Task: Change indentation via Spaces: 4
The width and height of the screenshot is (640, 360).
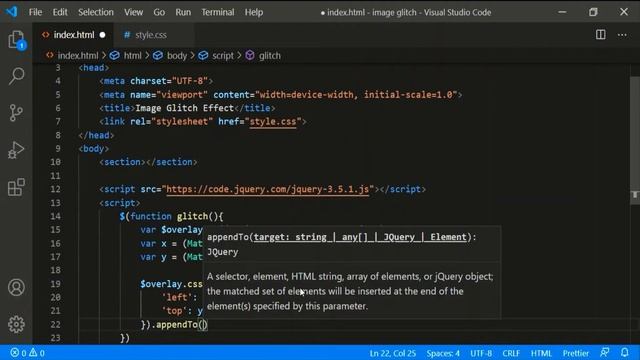Action: (443, 353)
